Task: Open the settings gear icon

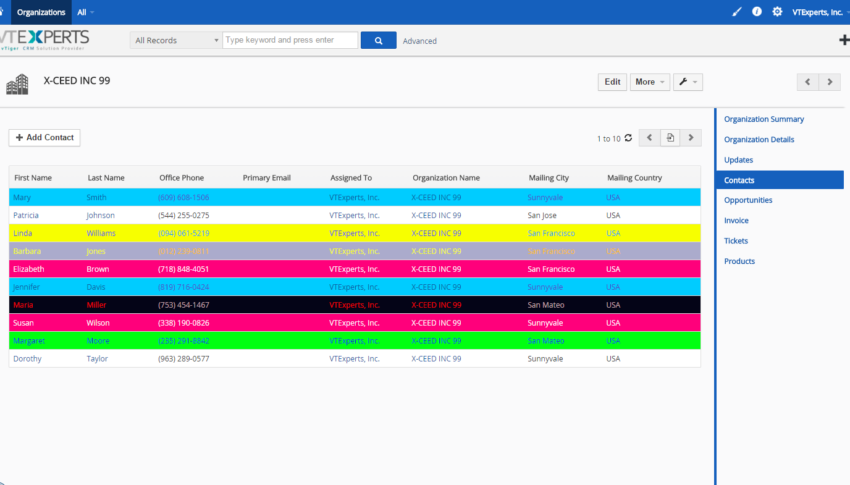Action: (777, 12)
